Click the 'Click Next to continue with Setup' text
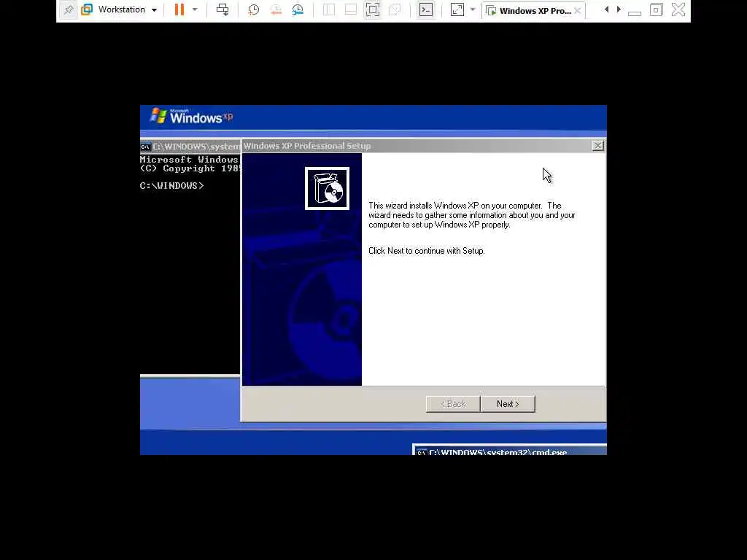 pyautogui.click(x=426, y=251)
